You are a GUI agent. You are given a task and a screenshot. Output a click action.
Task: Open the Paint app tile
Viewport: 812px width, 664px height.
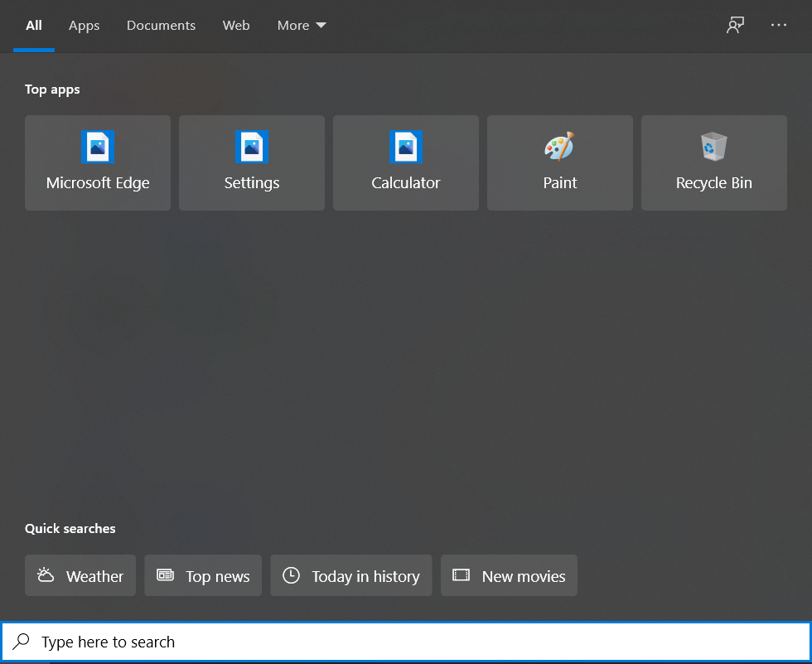coord(560,162)
